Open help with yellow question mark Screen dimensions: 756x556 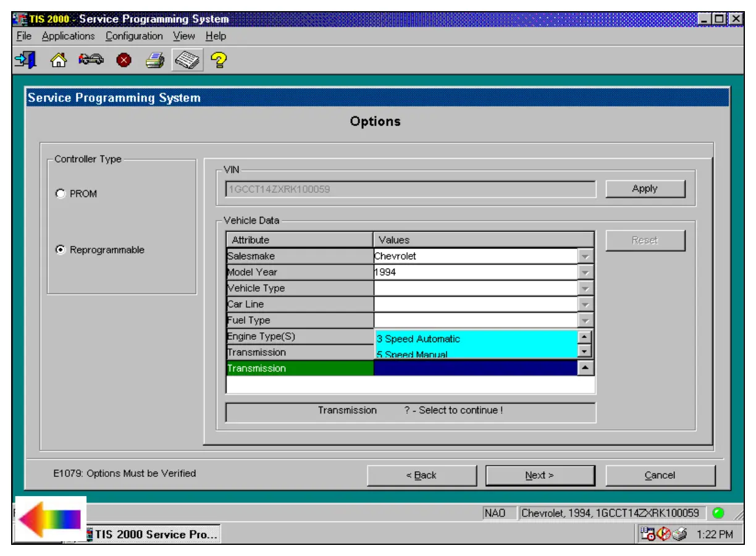pos(218,60)
